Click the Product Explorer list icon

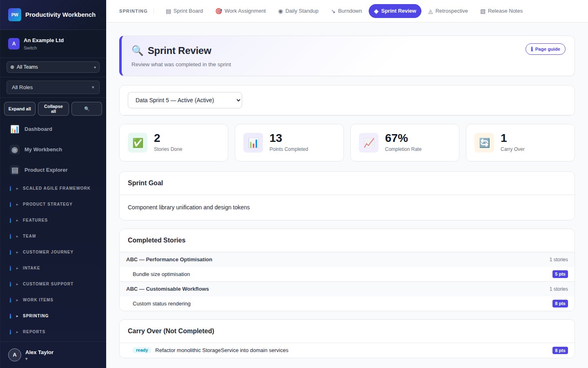15,170
